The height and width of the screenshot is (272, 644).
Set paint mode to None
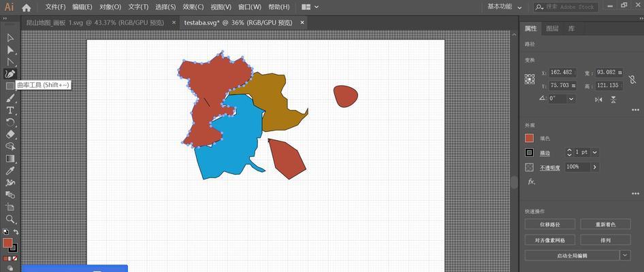coord(15,258)
